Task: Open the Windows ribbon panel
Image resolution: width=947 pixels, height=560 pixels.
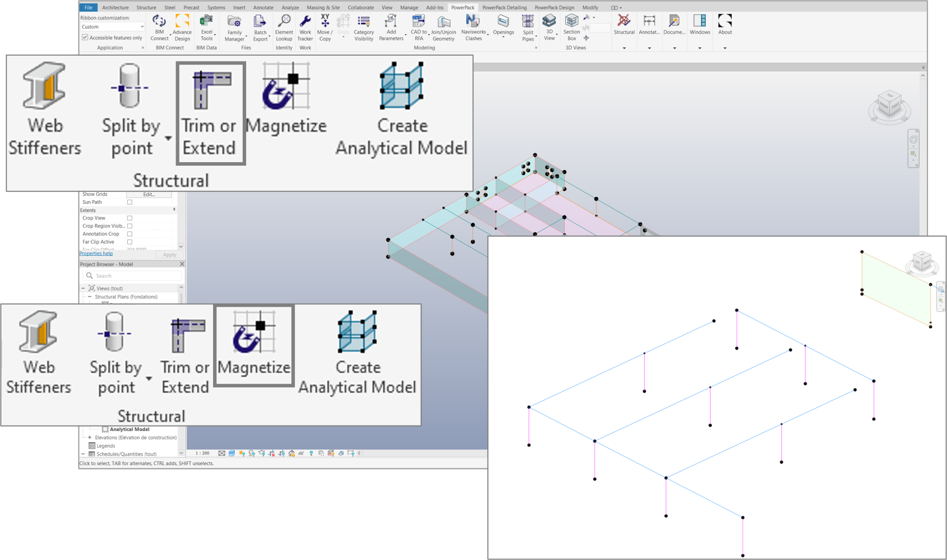Action: pos(700,25)
